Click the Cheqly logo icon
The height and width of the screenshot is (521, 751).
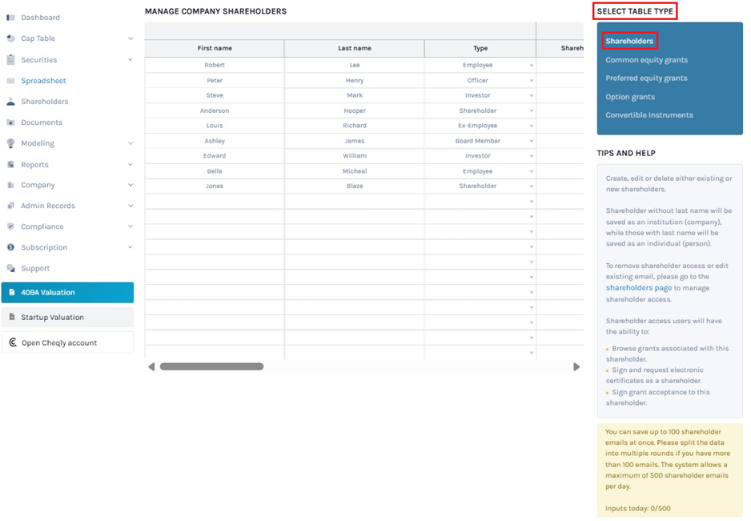(13, 342)
